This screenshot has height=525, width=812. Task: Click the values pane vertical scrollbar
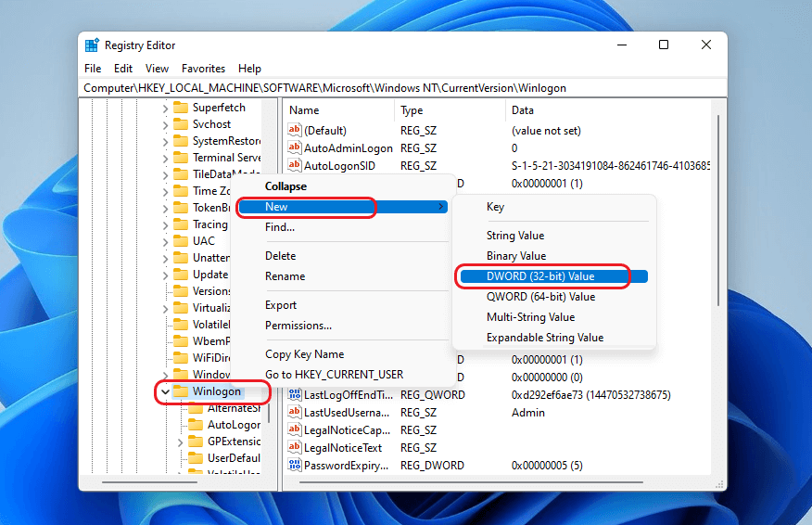pos(718,211)
